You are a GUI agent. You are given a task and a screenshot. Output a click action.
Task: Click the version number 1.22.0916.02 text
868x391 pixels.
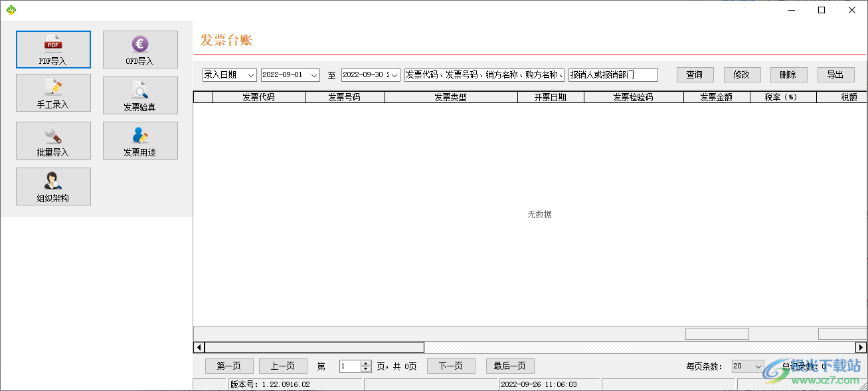click(286, 384)
